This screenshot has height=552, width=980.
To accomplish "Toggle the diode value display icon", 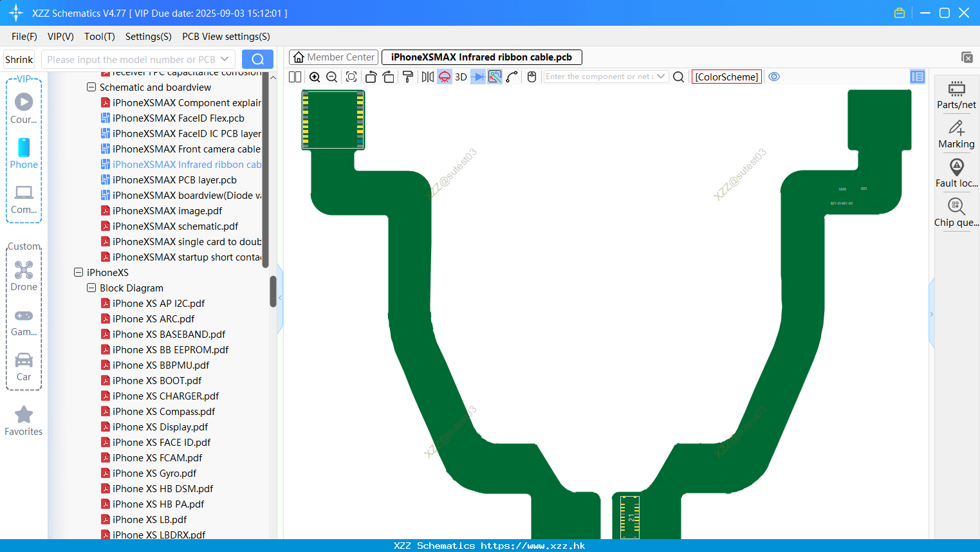I will [478, 77].
